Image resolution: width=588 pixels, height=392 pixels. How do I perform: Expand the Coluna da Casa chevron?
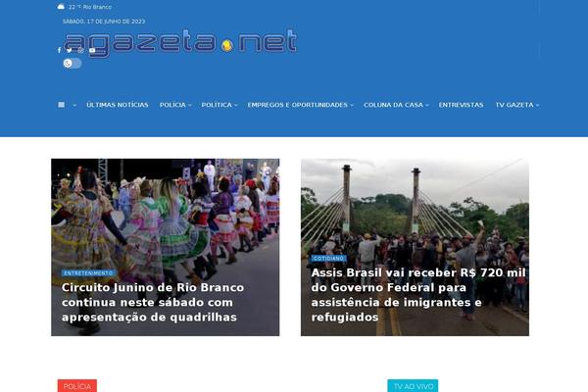[426, 105]
